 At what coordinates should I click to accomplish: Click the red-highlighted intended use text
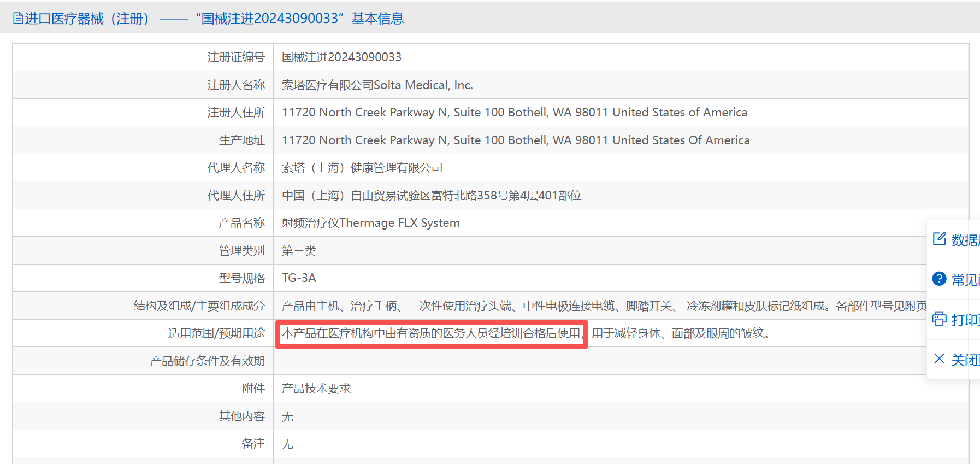(431, 333)
